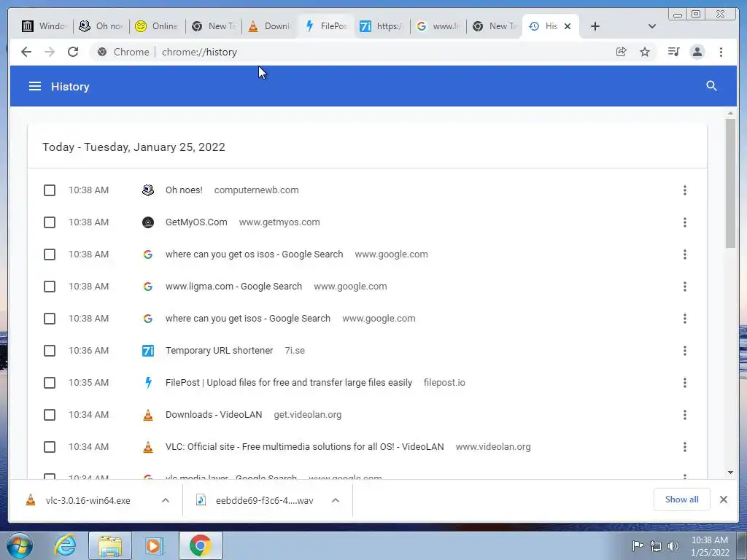Check the Downloads - VideoLAN entry box
Viewport: 747px width, 560px height.
[50, 415]
